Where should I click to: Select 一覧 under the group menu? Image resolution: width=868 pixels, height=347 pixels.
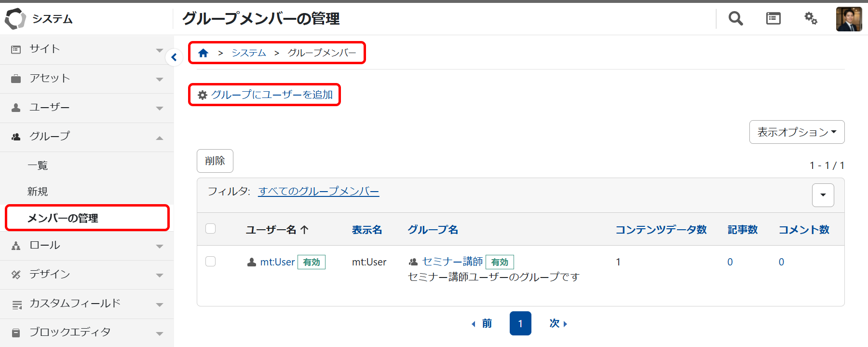coord(38,166)
